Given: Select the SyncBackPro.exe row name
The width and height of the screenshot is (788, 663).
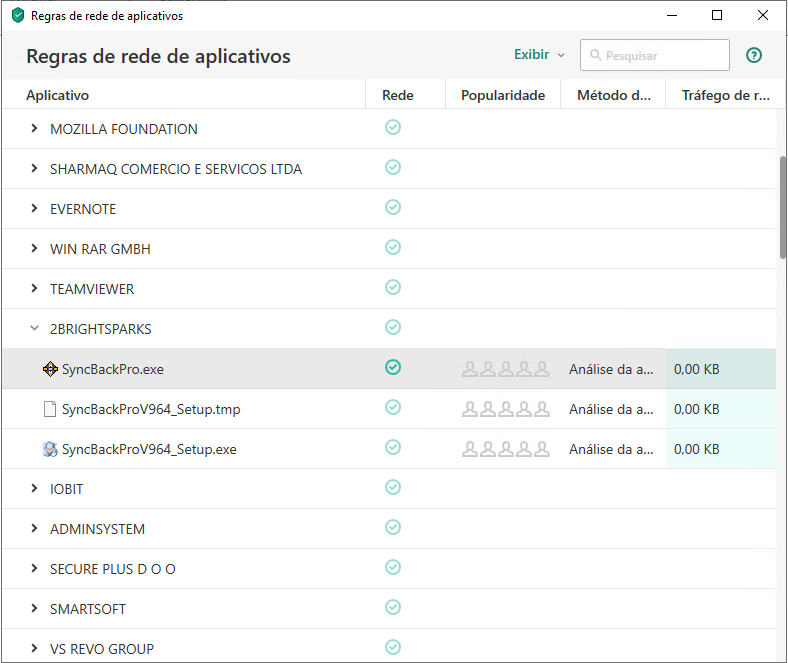Looking at the screenshot, I should coord(113,369).
